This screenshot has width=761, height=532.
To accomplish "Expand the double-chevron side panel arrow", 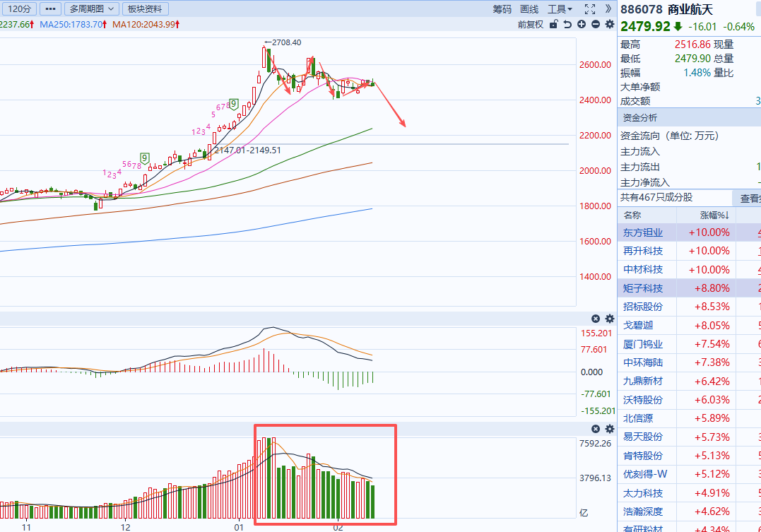I will 608,9.
